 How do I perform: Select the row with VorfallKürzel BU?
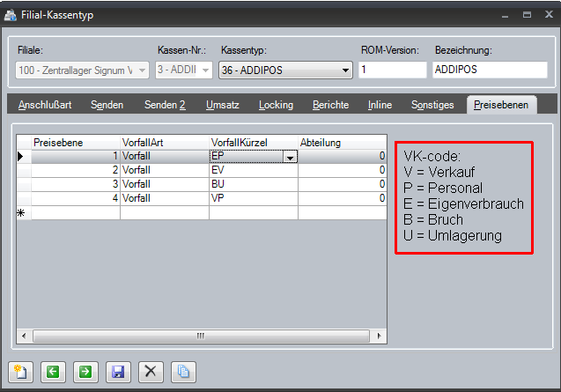pyautogui.click(x=25, y=184)
